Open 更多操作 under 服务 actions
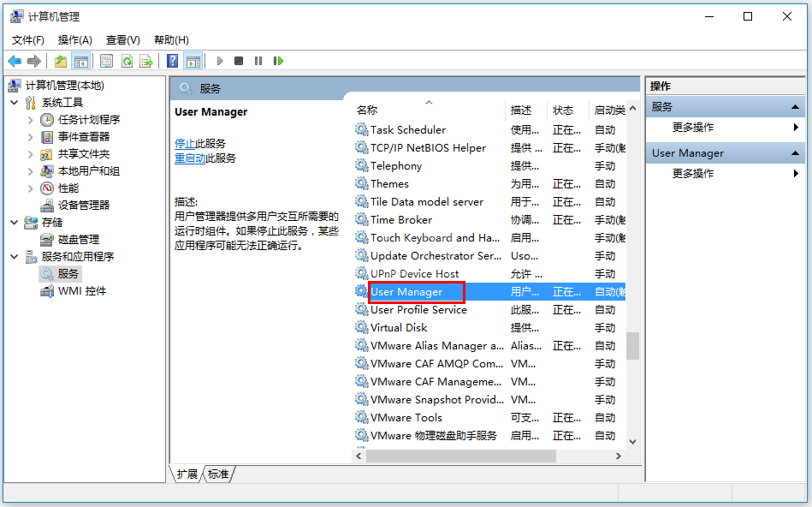 pos(693,128)
